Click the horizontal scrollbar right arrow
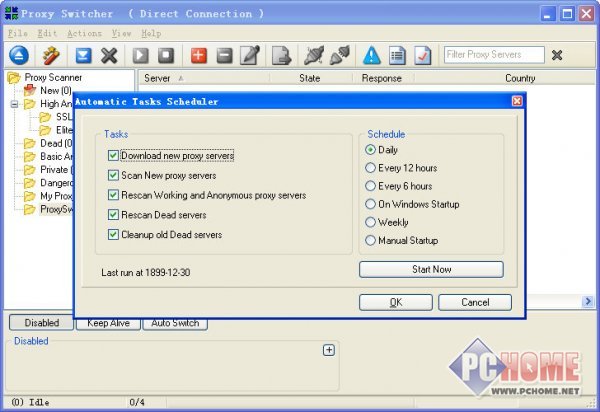Image resolution: width=600 pixels, height=412 pixels. pyautogui.click(x=588, y=301)
